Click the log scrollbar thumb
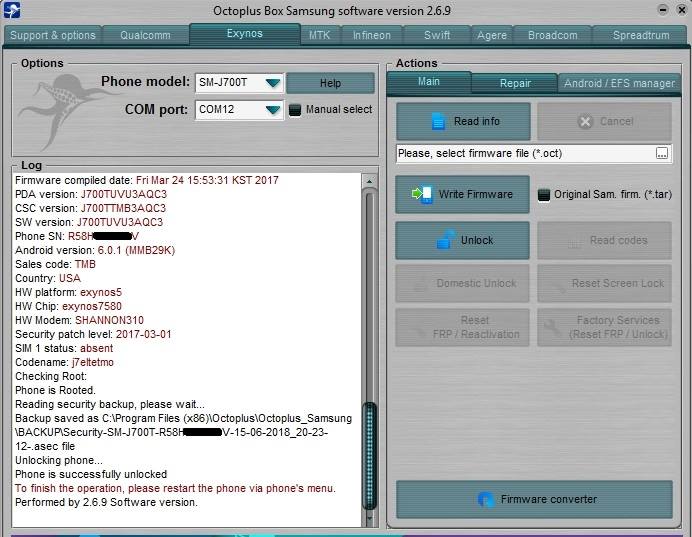 (x=369, y=456)
